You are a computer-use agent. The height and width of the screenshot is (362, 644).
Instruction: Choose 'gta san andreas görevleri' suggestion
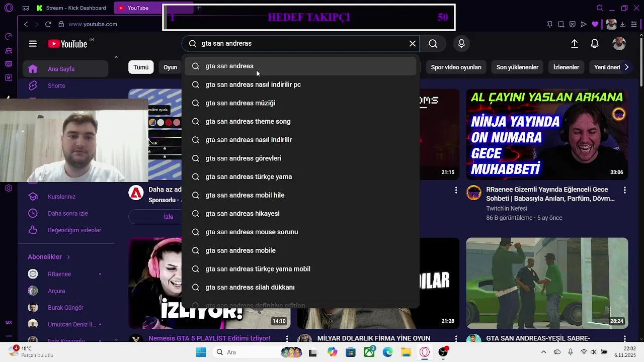(x=300, y=158)
